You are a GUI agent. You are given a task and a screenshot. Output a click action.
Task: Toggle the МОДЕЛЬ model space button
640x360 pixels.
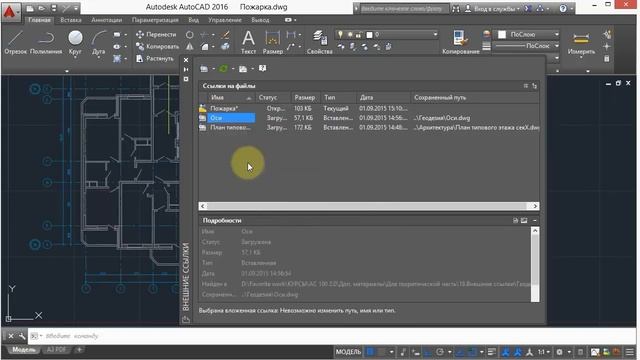tap(348, 352)
